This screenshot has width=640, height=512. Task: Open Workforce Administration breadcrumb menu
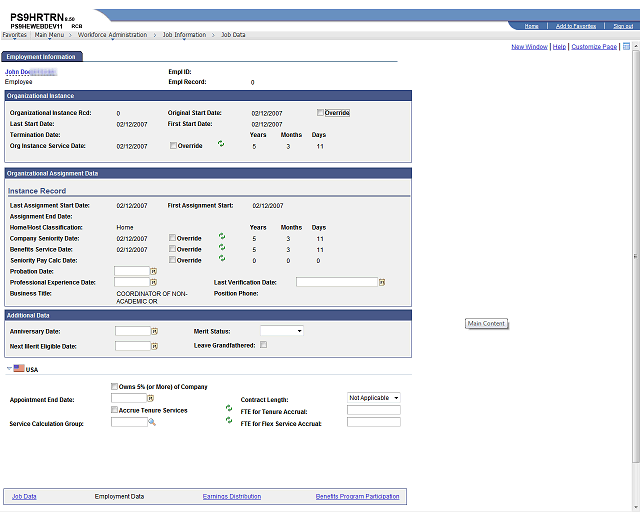pos(112,35)
